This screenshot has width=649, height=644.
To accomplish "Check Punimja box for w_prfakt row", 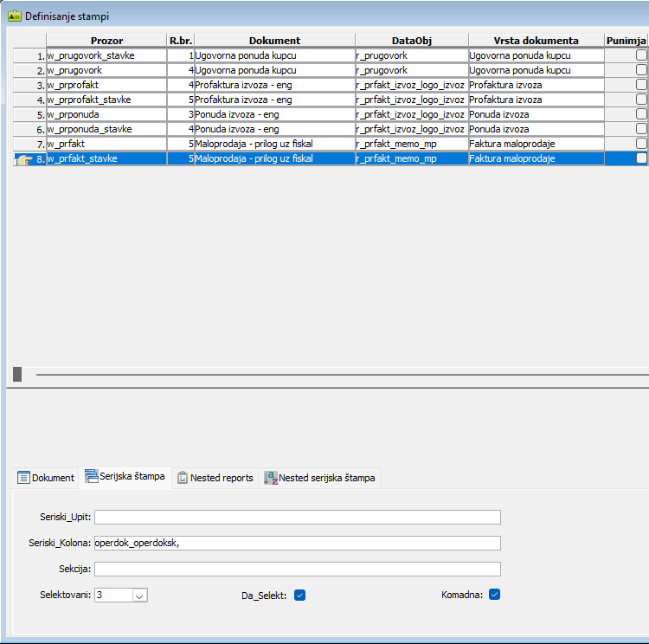I will (641, 144).
